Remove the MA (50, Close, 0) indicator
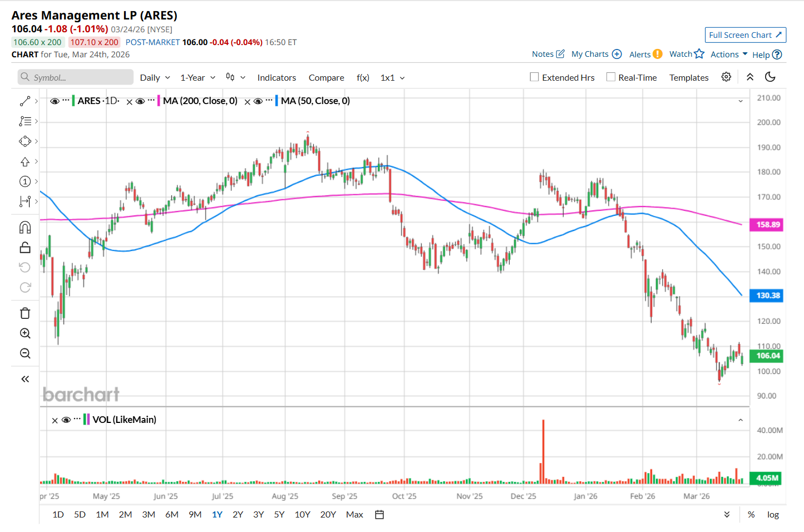This screenshot has width=804, height=532. 248,102
